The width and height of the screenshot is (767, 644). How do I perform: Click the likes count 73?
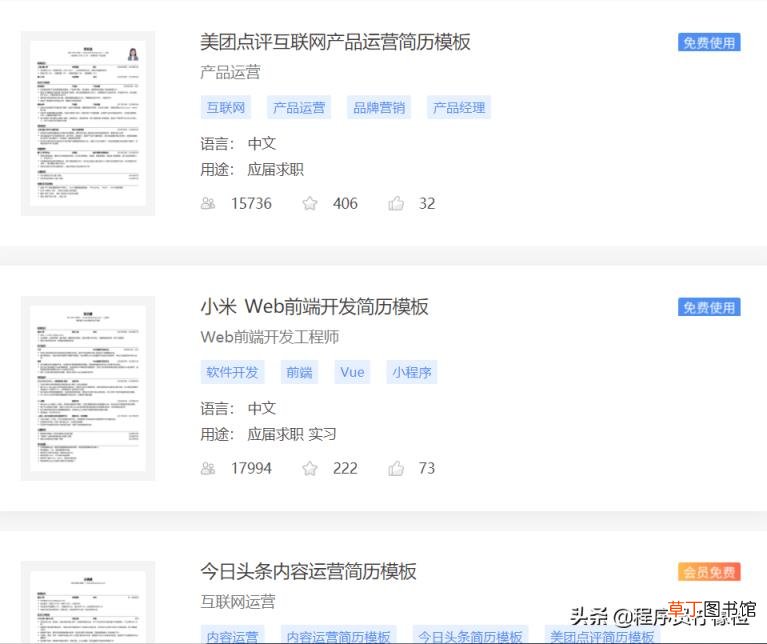click(x=427, y=468)
